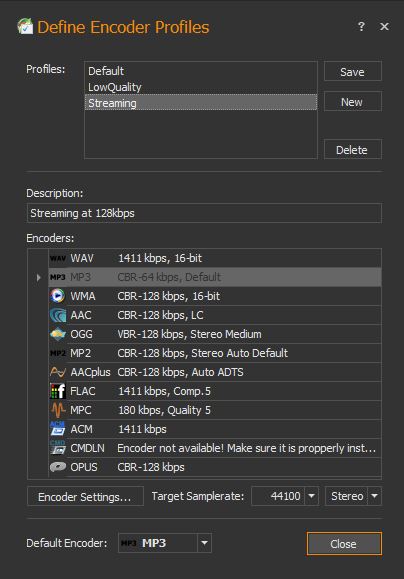Click the OGG encoder icon
Image resolution: width=404 pixels, height=579 pixels.
(58, 334)
